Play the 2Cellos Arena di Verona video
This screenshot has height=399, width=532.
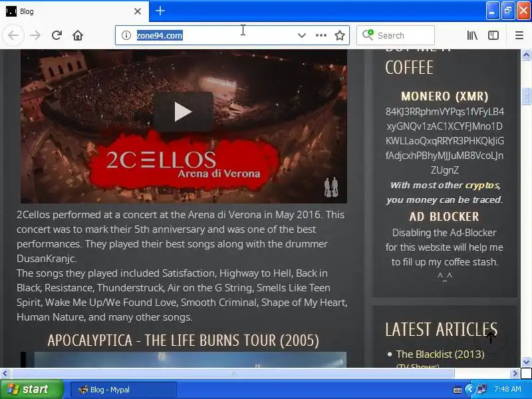click(184, 112)
